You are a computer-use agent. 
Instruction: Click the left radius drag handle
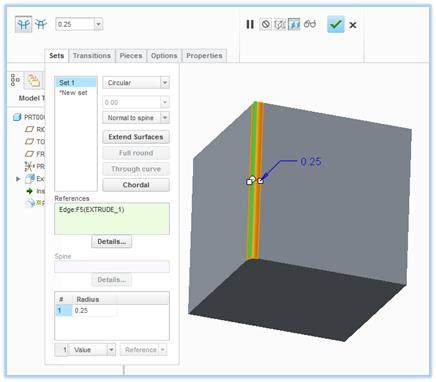click(x=250, y=181)
